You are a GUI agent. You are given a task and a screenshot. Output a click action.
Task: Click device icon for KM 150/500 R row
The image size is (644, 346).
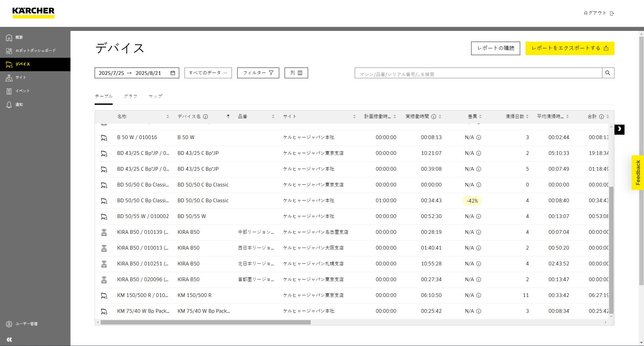pos(104,296)
